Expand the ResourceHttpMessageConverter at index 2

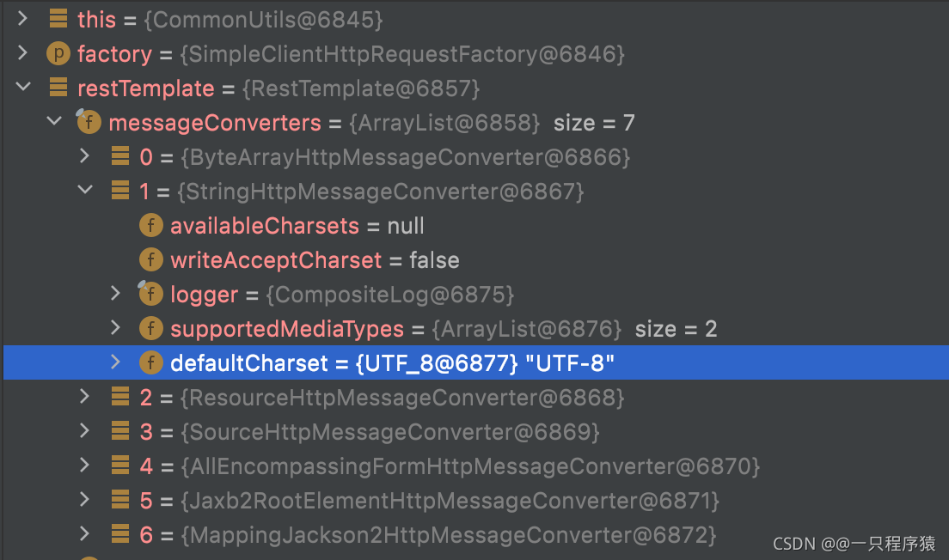click(83, 397)
